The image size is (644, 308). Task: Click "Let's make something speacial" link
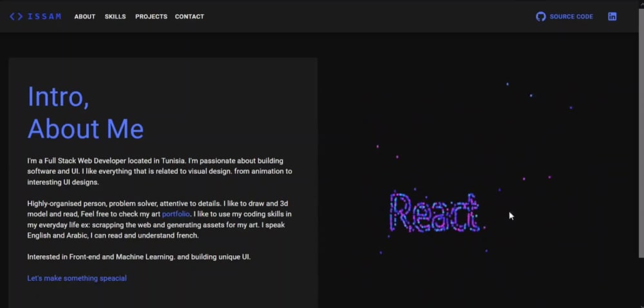pyautogui.click(x=77, y=278)
